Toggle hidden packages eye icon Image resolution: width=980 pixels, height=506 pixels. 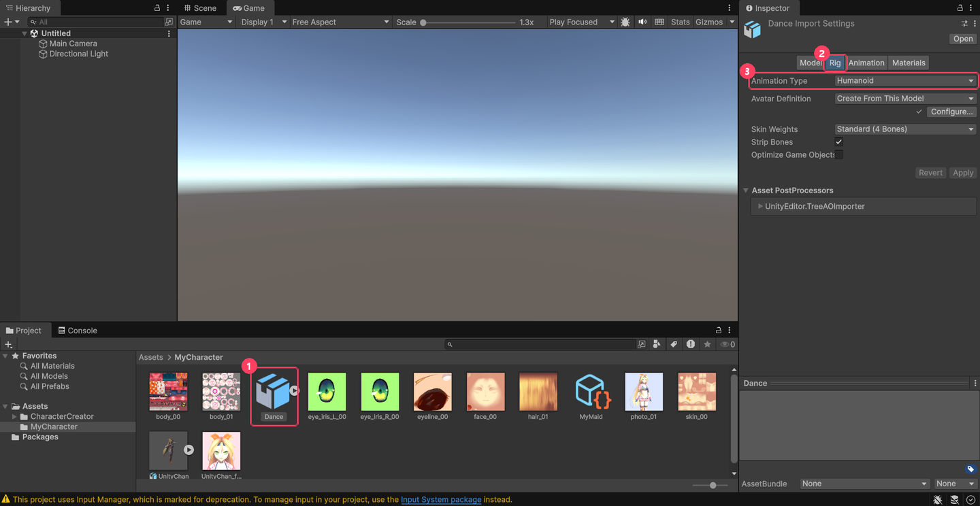pos(728,344)
